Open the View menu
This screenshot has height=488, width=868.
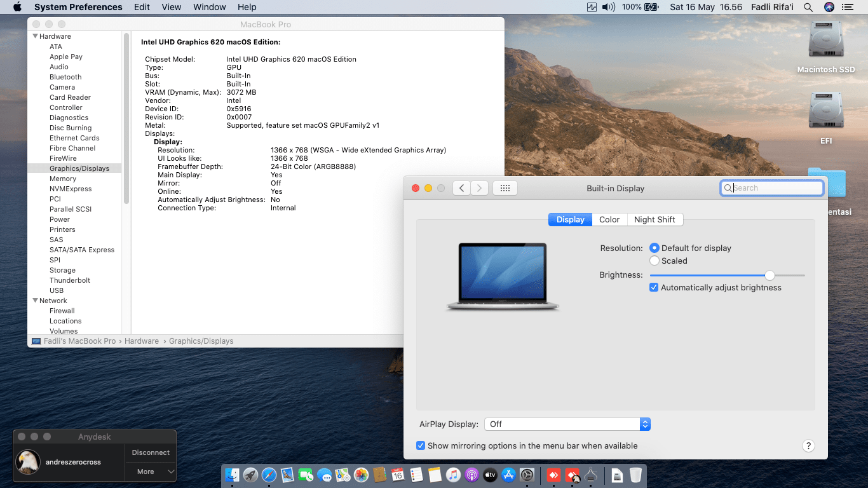172,7
